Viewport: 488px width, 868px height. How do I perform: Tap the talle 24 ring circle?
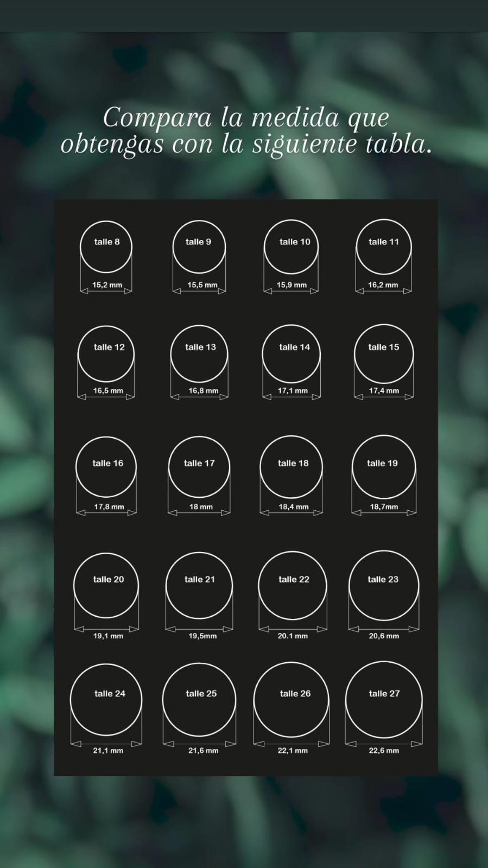tap(106, 700)
